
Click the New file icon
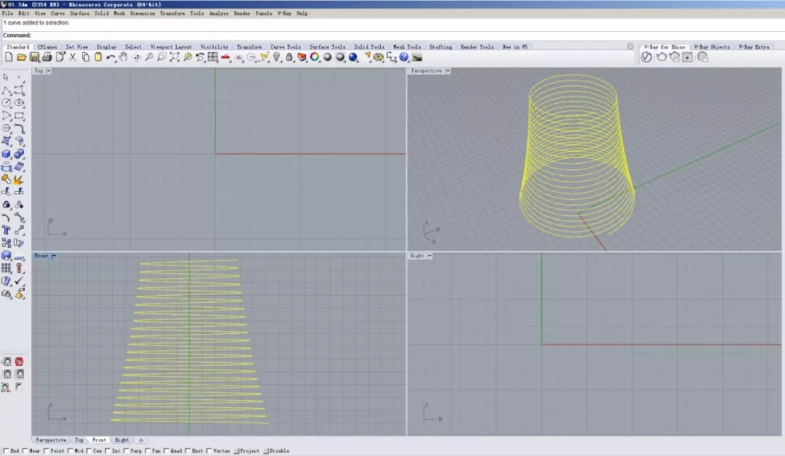[x=9, y=57]
